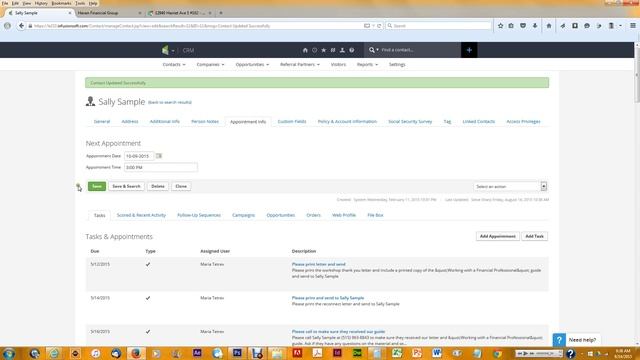Open the call to make sure task link
The height and width of the screenshot is (360, 640).
pos(338,332)
